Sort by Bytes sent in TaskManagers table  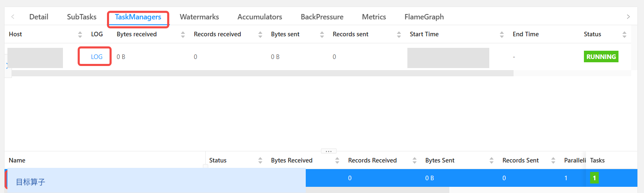pos(322,35)
